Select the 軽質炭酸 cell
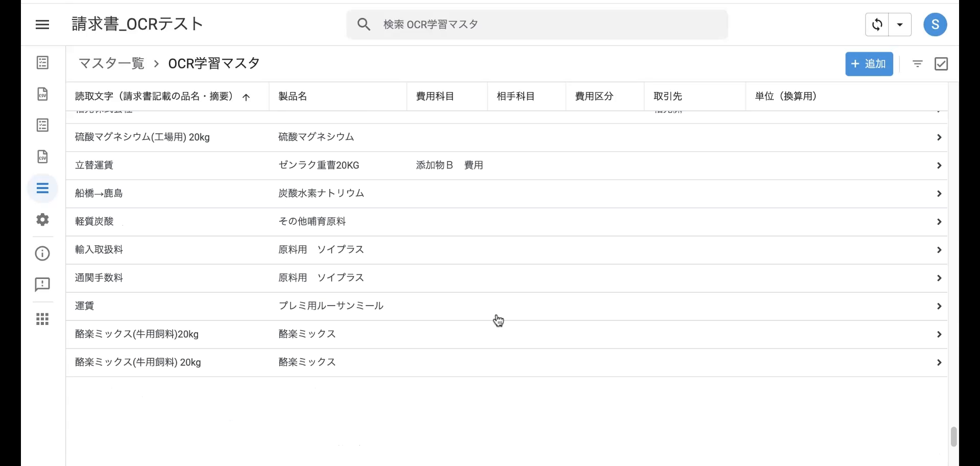 click(x=94, y=221)
